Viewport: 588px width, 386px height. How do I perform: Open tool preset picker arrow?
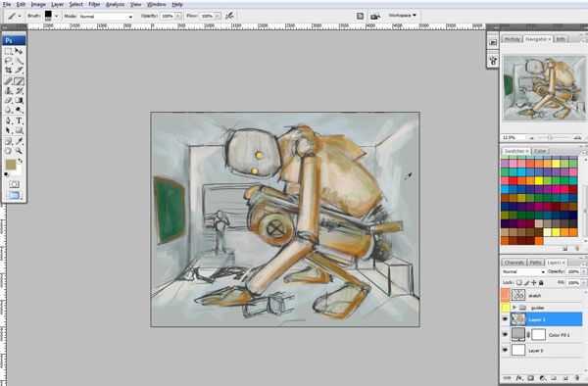point(20,16)
